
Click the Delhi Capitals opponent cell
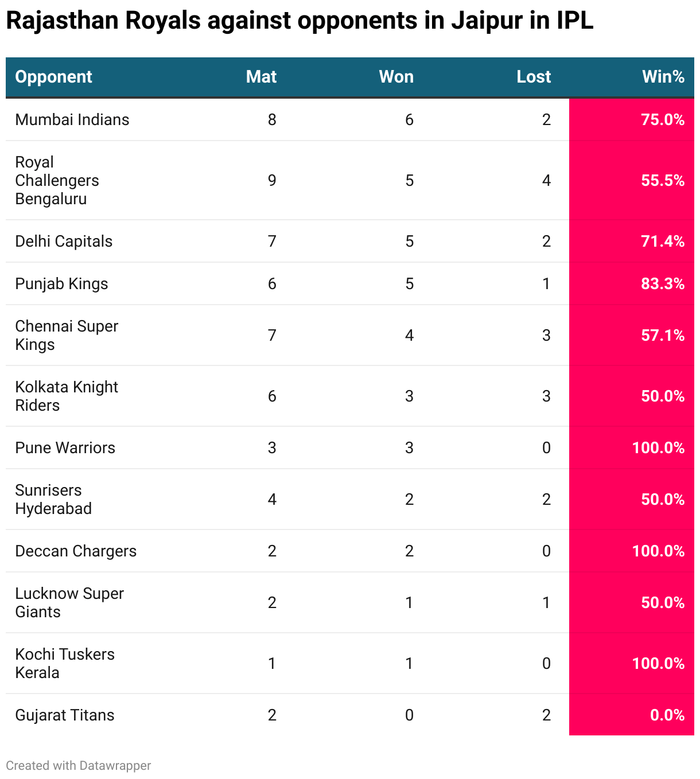[x=64, y=241]
